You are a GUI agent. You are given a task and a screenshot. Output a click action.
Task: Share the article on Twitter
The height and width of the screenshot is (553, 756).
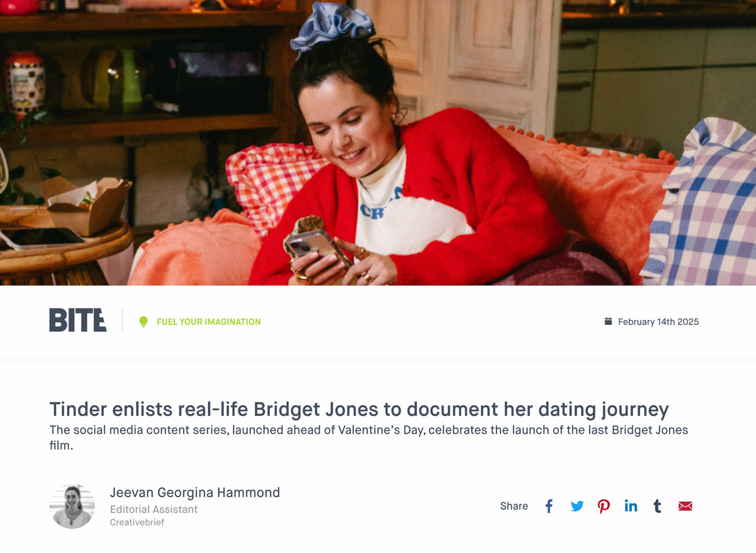click(x=577, y=506)
